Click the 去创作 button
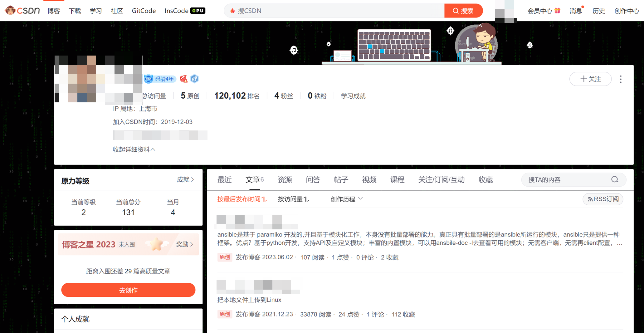 tap(128, 290)
